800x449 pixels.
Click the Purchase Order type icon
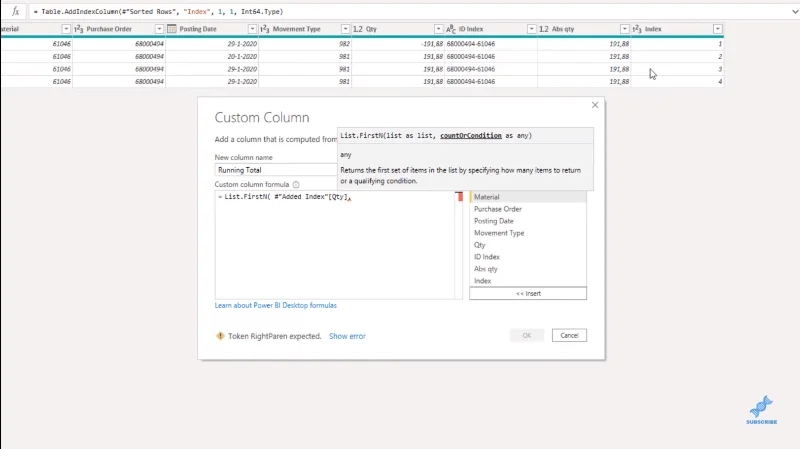point(79,29)
